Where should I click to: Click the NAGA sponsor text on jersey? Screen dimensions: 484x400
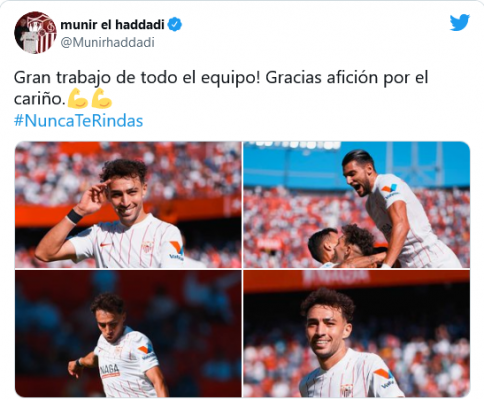110,370
